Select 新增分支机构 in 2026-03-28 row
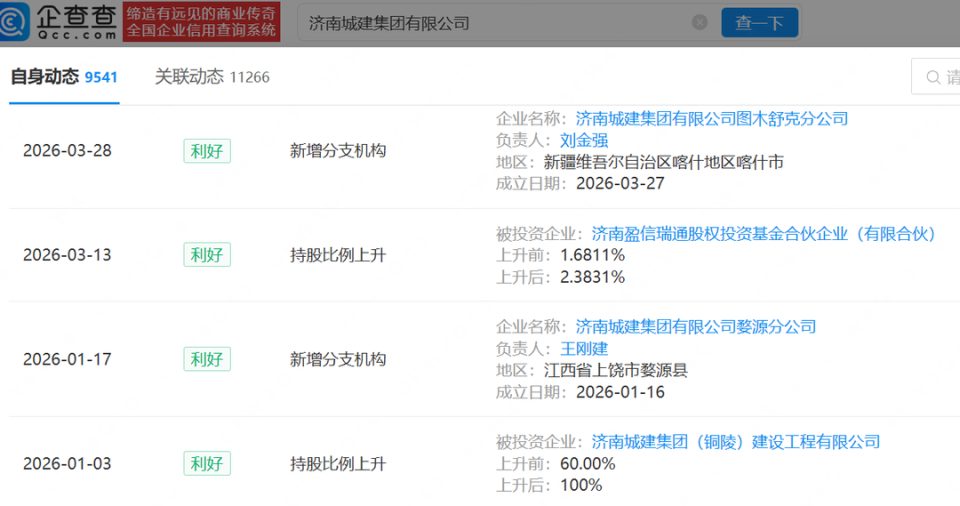Image resolution: width=960 pixels, height=506 pixels. pyautogui.click(x=338, y=151)
